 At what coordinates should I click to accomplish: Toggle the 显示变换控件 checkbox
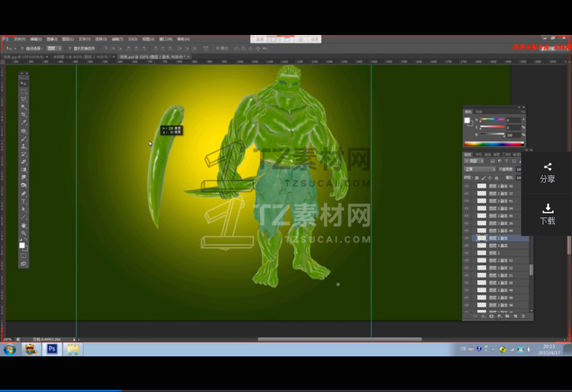pyautogui.click(x=70, y=48)
